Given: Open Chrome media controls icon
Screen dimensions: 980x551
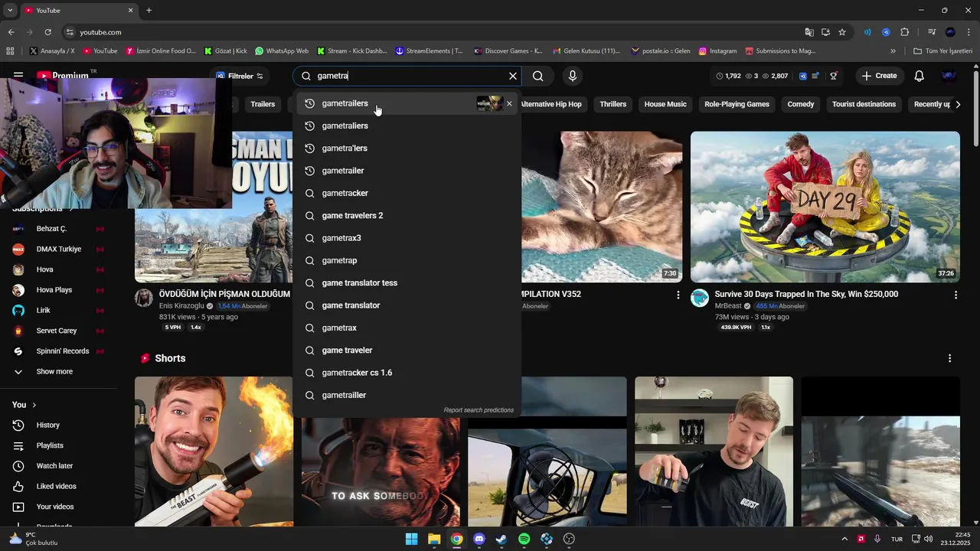Looking at the screenshot, I should (x=932, y=32).
